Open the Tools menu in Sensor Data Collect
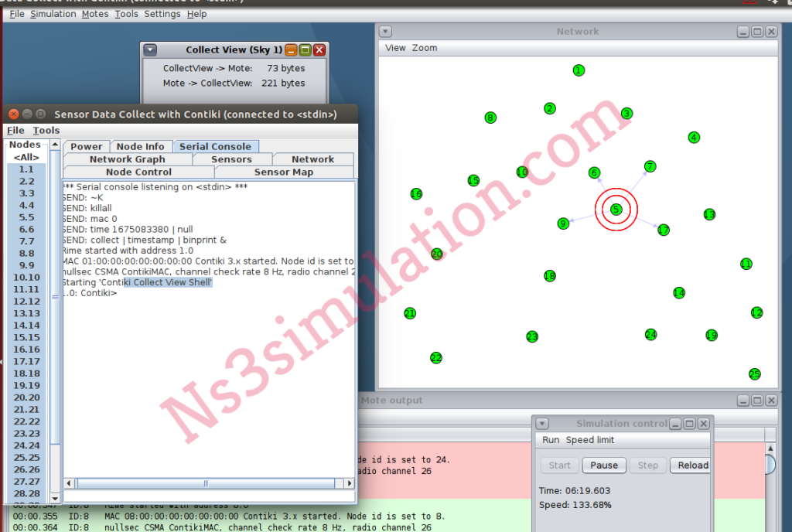This screenshot has height=532, width=792. (x=46, y=130)
